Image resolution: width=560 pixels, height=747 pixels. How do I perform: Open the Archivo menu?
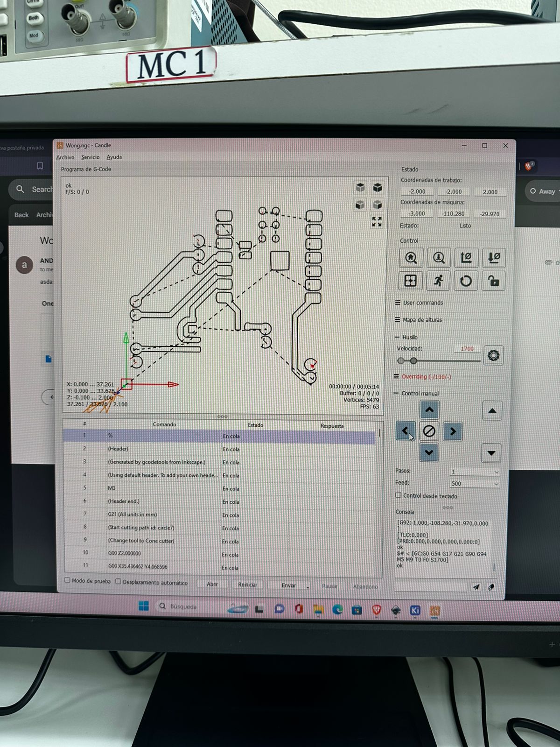[65, 157]
